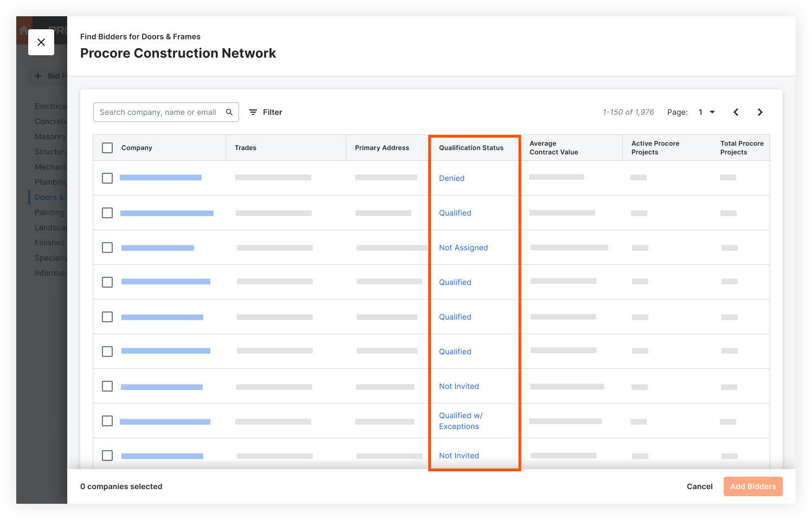
Task: Sort by Primary Address column header
Action: pos(382,148)
